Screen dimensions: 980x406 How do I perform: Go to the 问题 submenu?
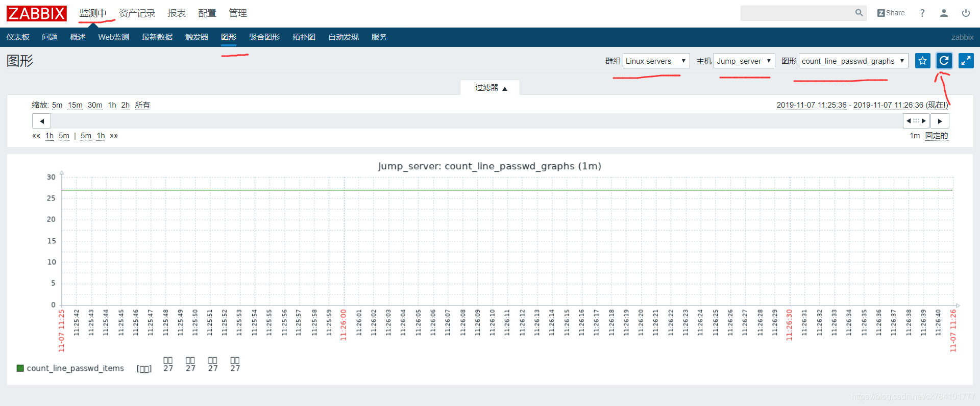50,37
